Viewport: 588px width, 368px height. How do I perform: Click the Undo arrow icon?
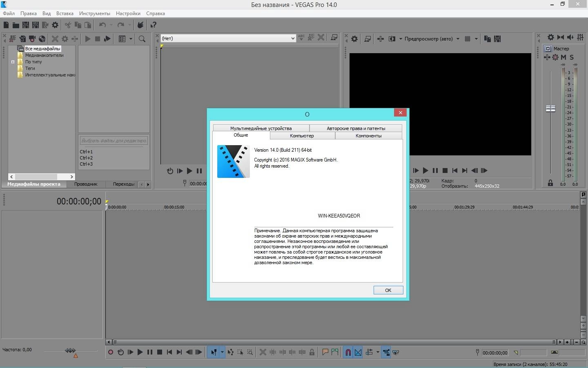(x=102, y=25)
